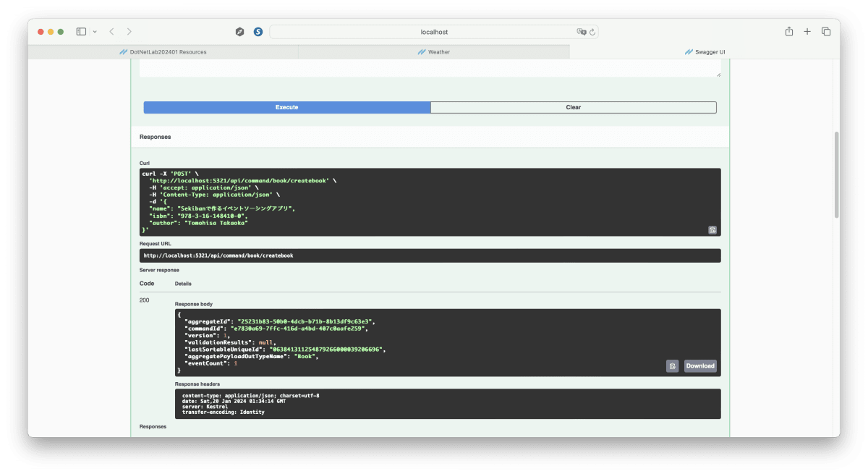Click the Details column header
Viewport: 868px width, 474px height.
183,284
